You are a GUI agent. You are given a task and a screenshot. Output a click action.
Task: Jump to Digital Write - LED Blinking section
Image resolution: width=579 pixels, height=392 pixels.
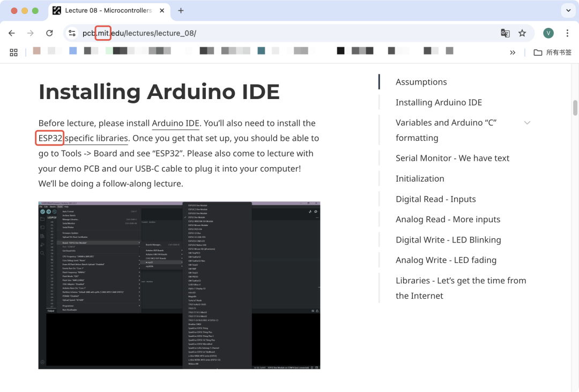(448, 240)
